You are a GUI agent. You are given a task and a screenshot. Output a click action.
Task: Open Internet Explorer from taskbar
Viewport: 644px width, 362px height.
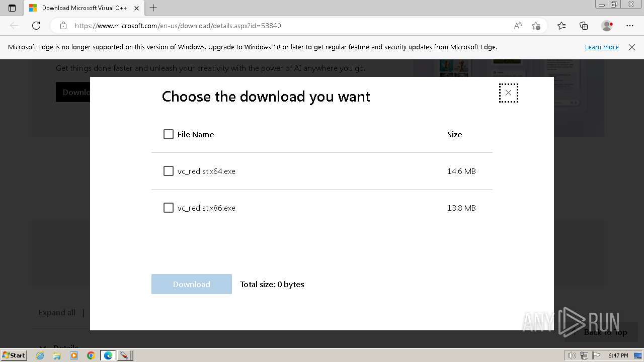pyautogui.click(x=40, y=355)
